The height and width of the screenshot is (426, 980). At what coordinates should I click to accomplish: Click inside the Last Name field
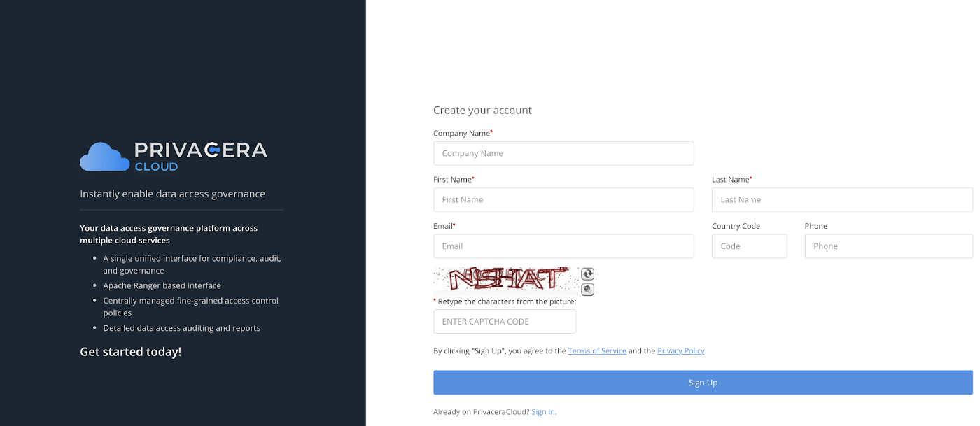click(x=841, y=199)
